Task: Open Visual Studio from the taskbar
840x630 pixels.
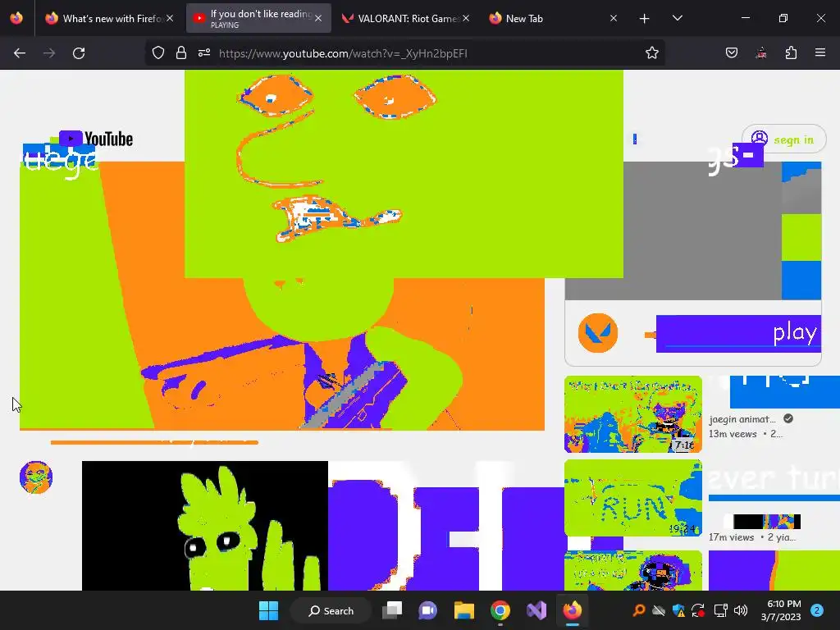Action: [536, 610]
